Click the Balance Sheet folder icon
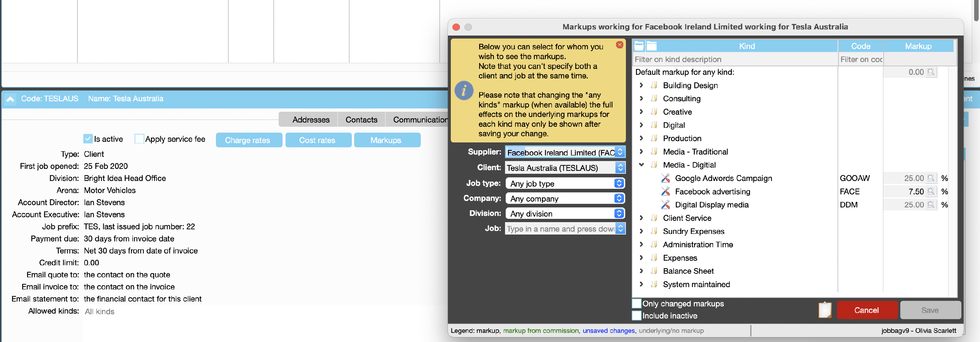Image resolution: width=980 pixels, height=342 pixels. pyautogui.click(x=654, y=271)
